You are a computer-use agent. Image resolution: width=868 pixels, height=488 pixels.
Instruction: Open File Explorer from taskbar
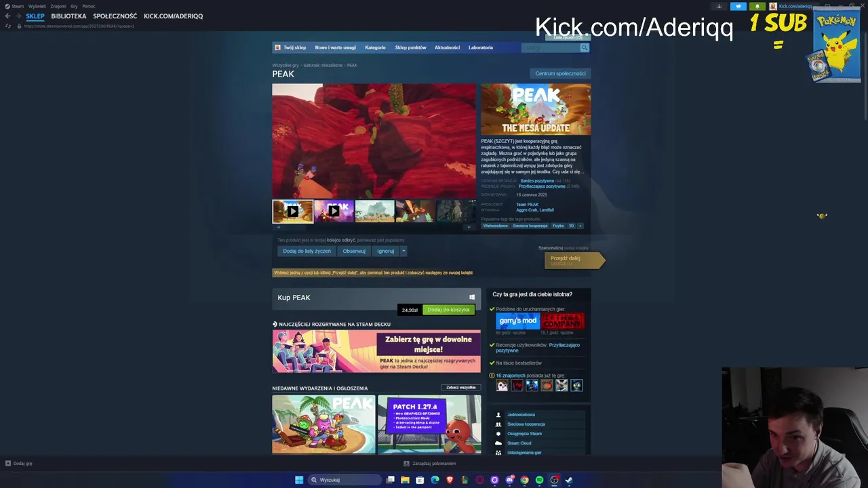[405, 480]
